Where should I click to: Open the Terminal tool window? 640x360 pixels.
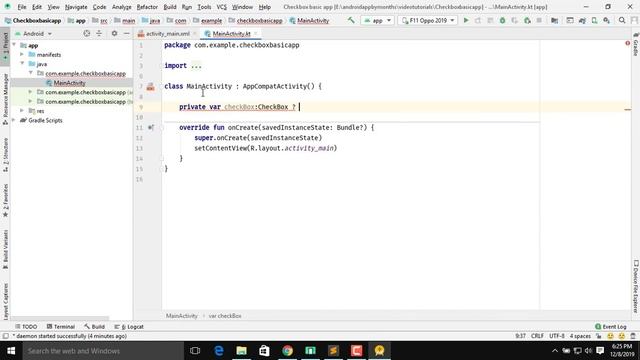click(x=61, y=327)
